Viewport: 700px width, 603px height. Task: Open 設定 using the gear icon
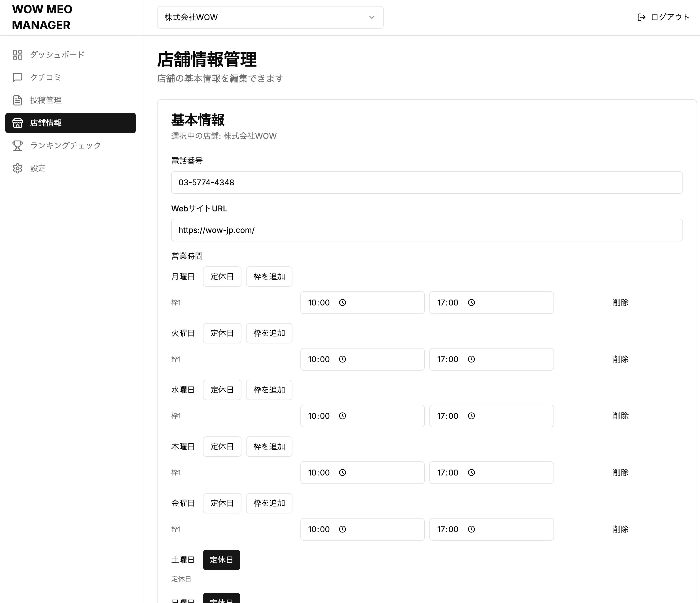[x=18, y=168]
